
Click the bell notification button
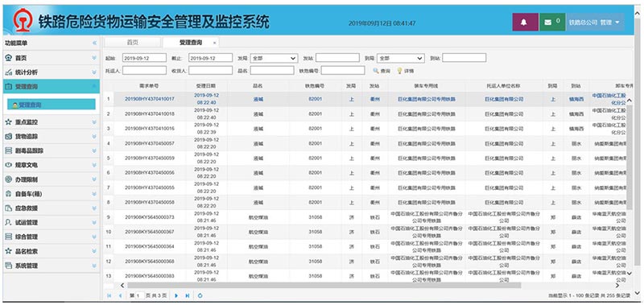coord(525,23)
